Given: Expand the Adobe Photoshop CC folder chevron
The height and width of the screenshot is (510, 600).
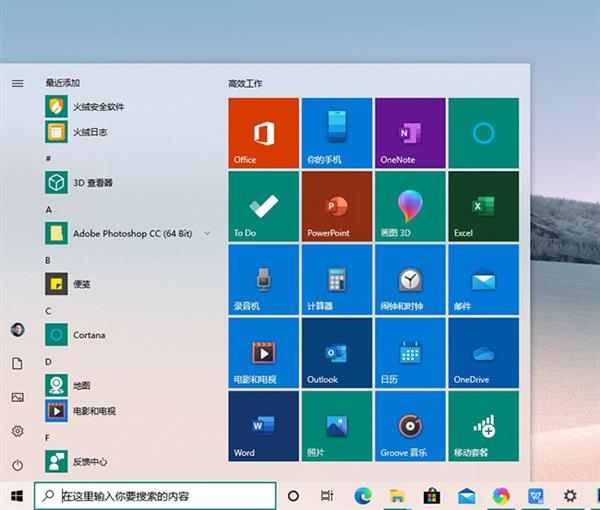Looking at the screenshot, I should click(x=207, y=233).
